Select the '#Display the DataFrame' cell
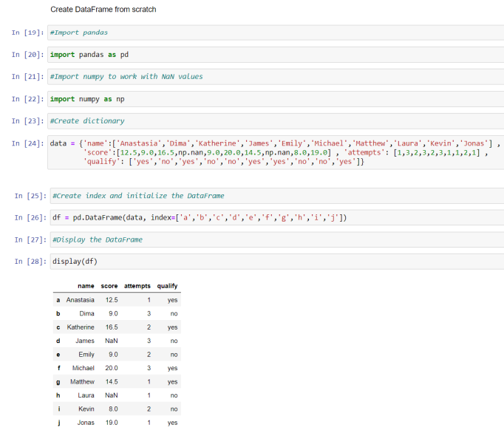504x436 pixels. pos(277,240)
